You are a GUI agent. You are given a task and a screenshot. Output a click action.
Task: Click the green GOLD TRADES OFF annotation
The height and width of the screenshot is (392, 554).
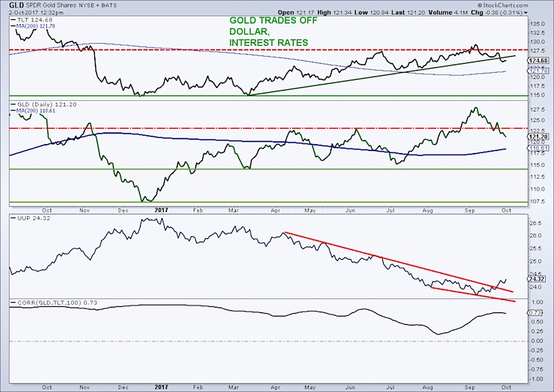point(273,21)
